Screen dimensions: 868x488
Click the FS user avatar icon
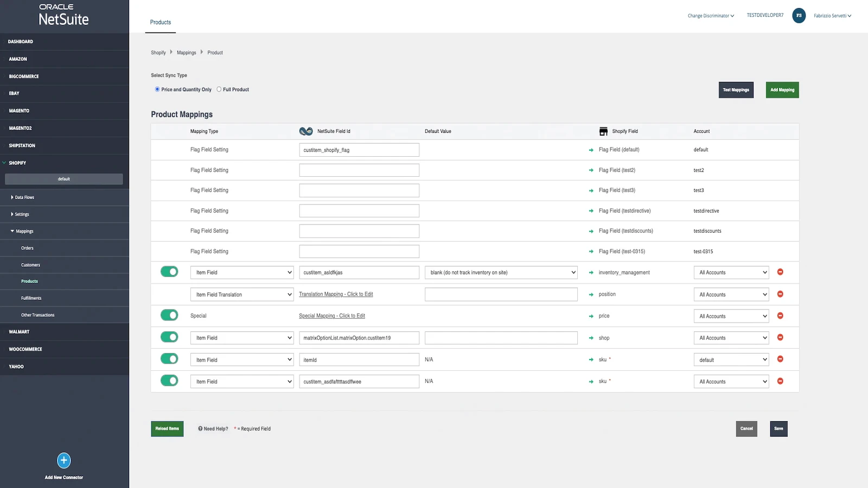point(799,16)
